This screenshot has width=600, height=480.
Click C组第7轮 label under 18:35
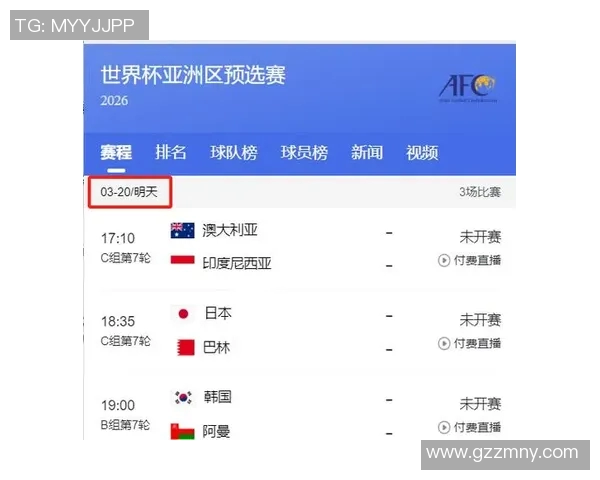126,341
